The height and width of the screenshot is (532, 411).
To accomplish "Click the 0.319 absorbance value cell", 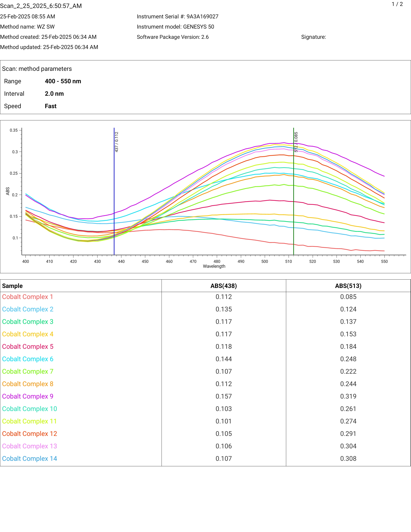I will [348, 396].
